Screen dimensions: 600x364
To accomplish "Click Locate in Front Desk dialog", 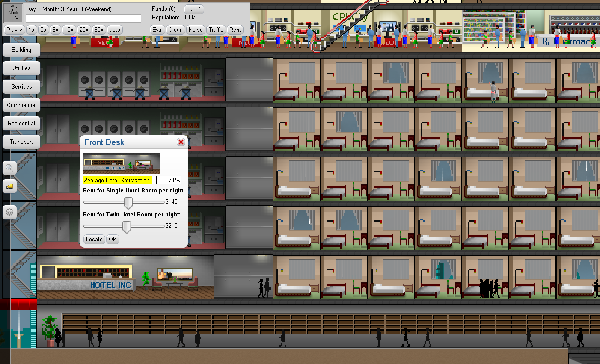I will pyautogui.click(x=94, y=239).
